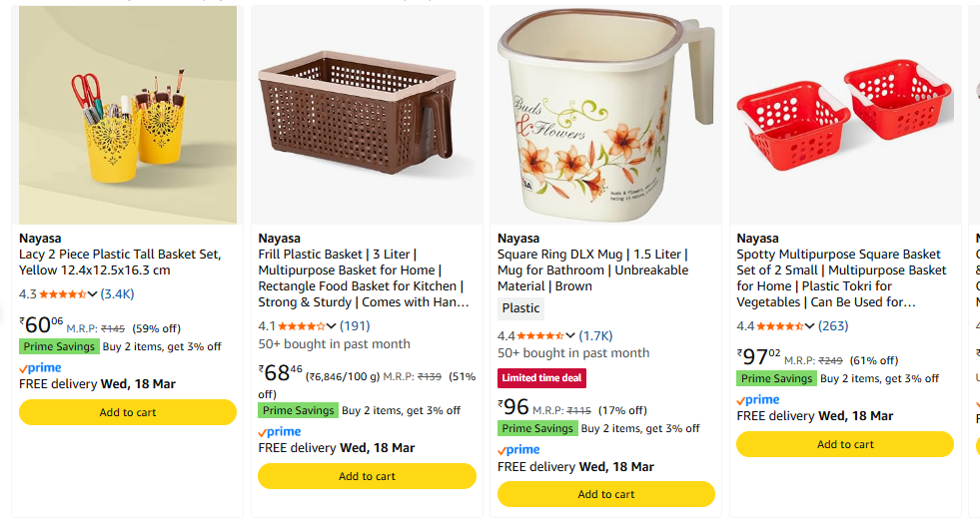Screen dimensions: 980x523
Task: Open rating breakdown for Spotty Square Basket
Action: coord(810,326)
